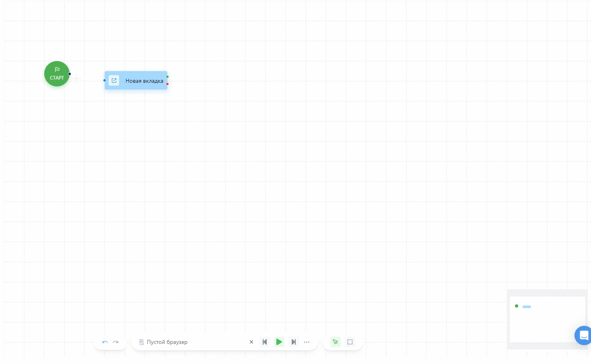The height and width of the screenshot is (364, 591).
Task: Select the Новая вкладка block by its label
Action: coord(144,81)
